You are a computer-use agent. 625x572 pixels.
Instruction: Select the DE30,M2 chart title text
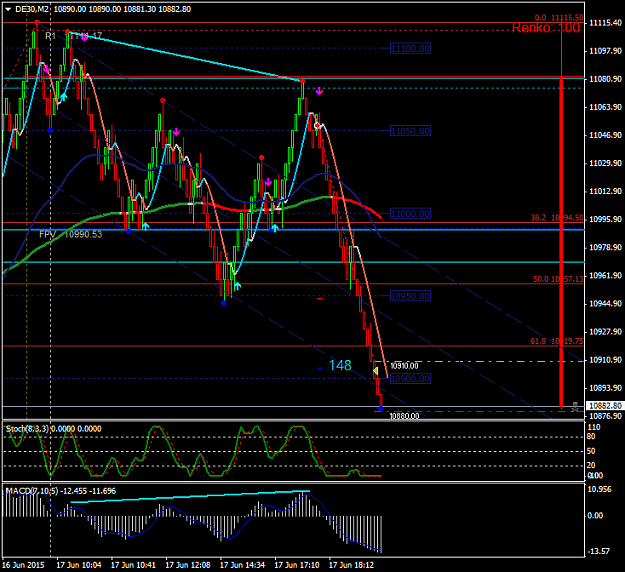coord(31,9)
